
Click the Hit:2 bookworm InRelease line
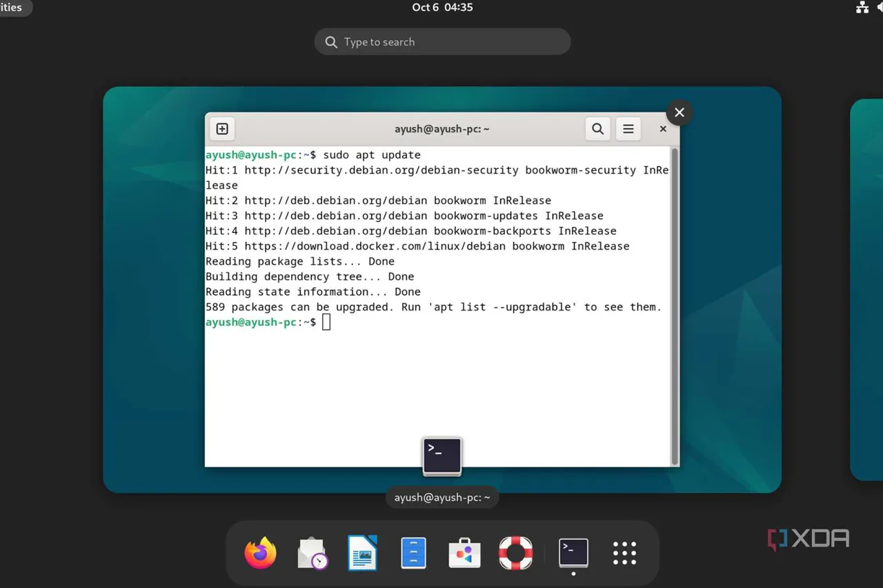coord(378,201)
